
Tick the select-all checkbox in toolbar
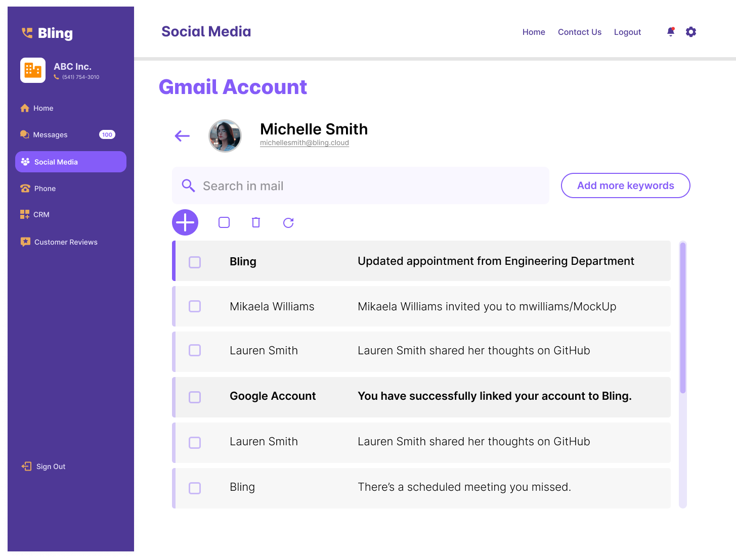[224, 222]
